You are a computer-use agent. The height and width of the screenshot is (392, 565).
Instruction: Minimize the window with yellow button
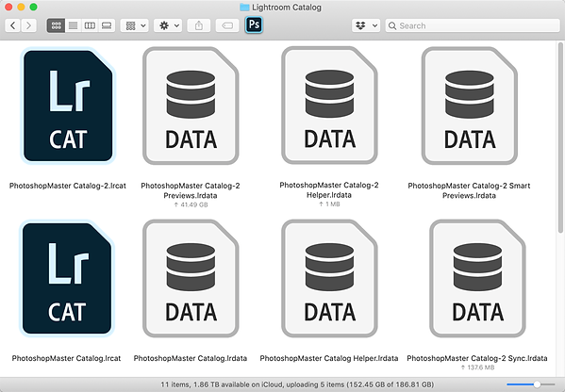(x=21, y=7)
